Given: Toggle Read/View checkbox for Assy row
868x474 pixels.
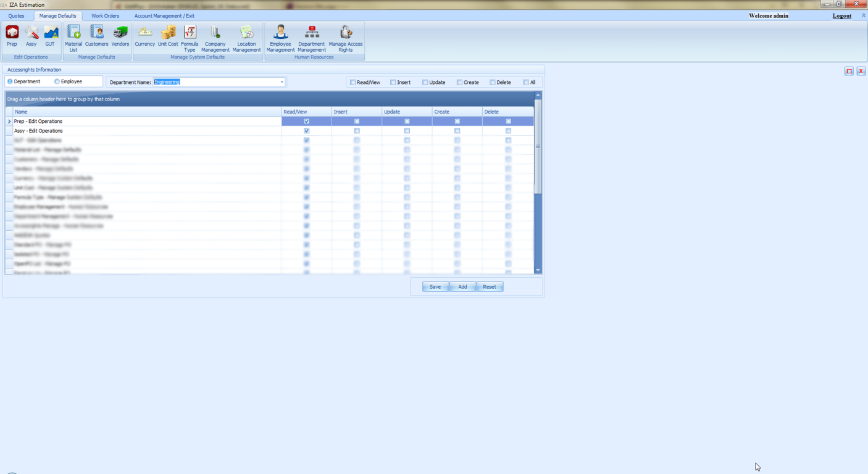Looking at the screenshot, I should click(307, 131).
